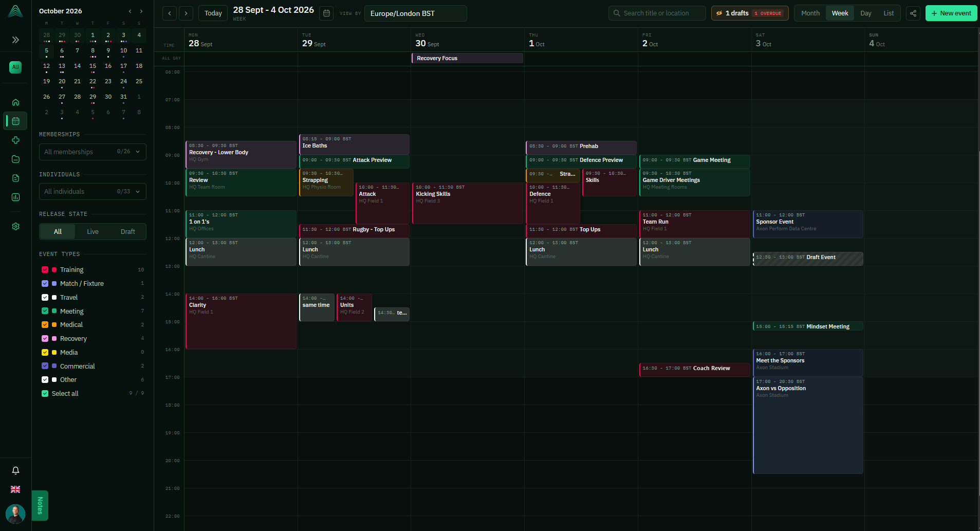
Task: Click the share calendar icon
Action: (x=913, y=13)
